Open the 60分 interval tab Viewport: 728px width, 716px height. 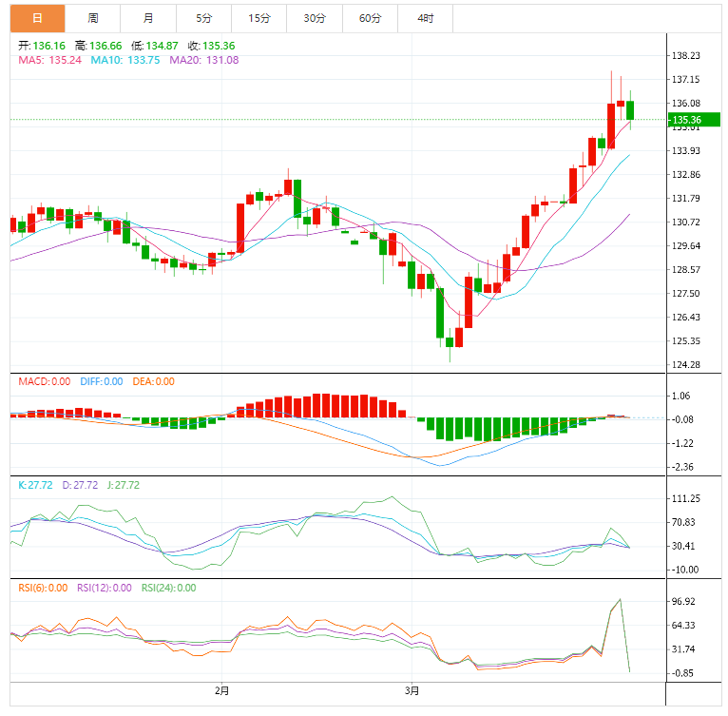[x=370, y=18]
